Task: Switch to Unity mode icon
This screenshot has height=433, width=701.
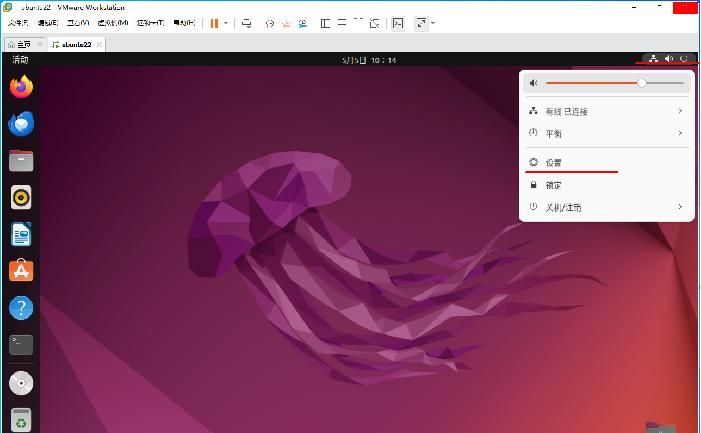Action: pyautogui.click(x=375, y=23)
